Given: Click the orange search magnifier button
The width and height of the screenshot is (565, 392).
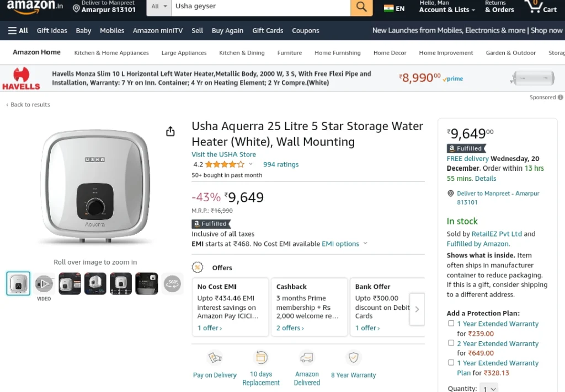Looking at the screenshot, I should (x=361, y=7).
